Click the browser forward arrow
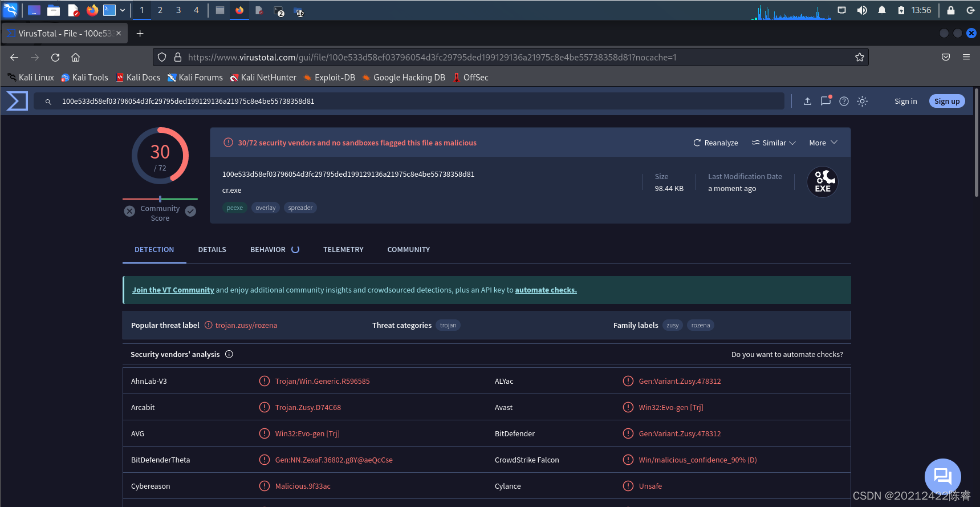Screen dimensions: 980x507 tap(35, 57)
